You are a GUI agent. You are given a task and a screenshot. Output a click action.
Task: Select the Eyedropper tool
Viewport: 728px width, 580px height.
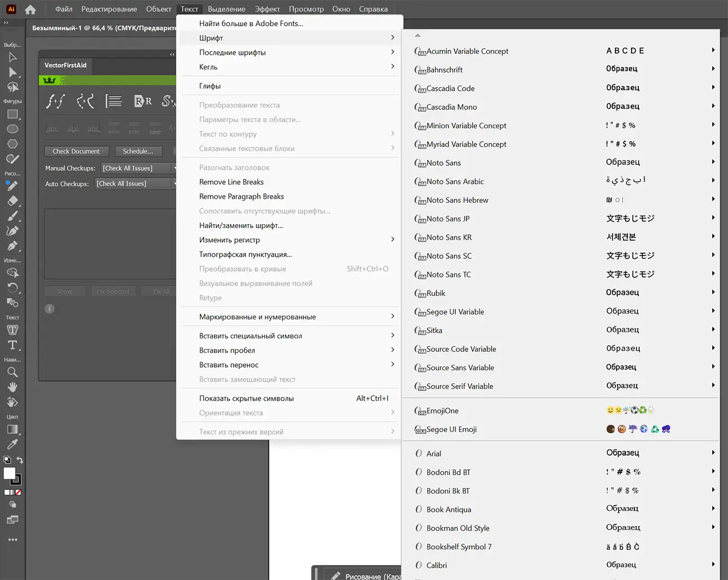[x=12, y=444]
